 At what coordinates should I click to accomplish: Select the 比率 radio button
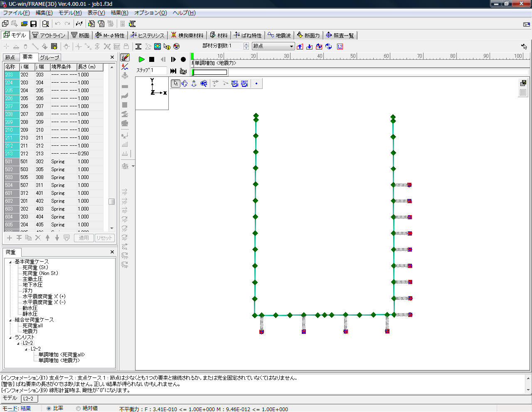click(x=49, y=408)
